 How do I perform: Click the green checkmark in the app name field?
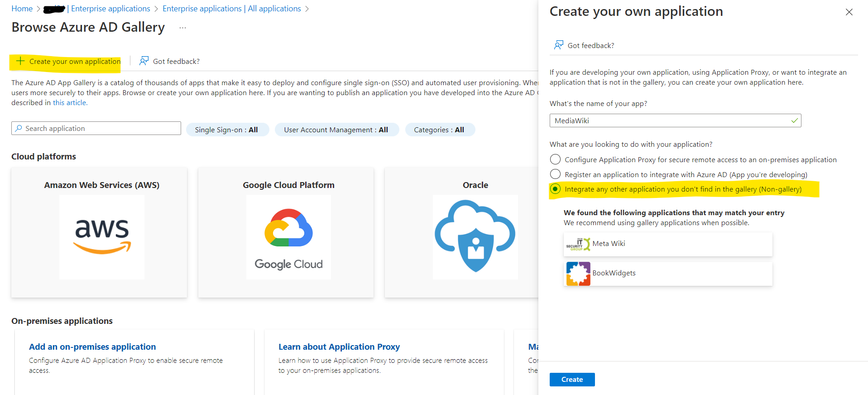[794, 120]
